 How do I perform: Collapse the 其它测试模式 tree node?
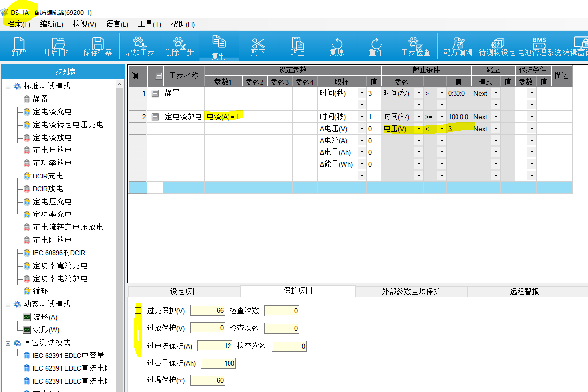click(8, 343)
